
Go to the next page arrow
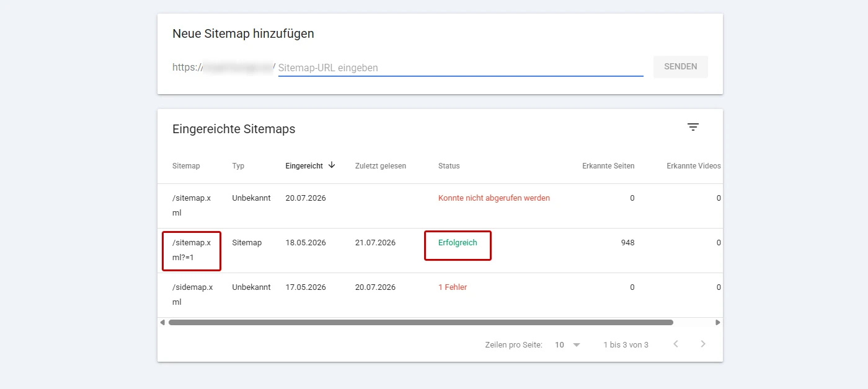(703, 344)
